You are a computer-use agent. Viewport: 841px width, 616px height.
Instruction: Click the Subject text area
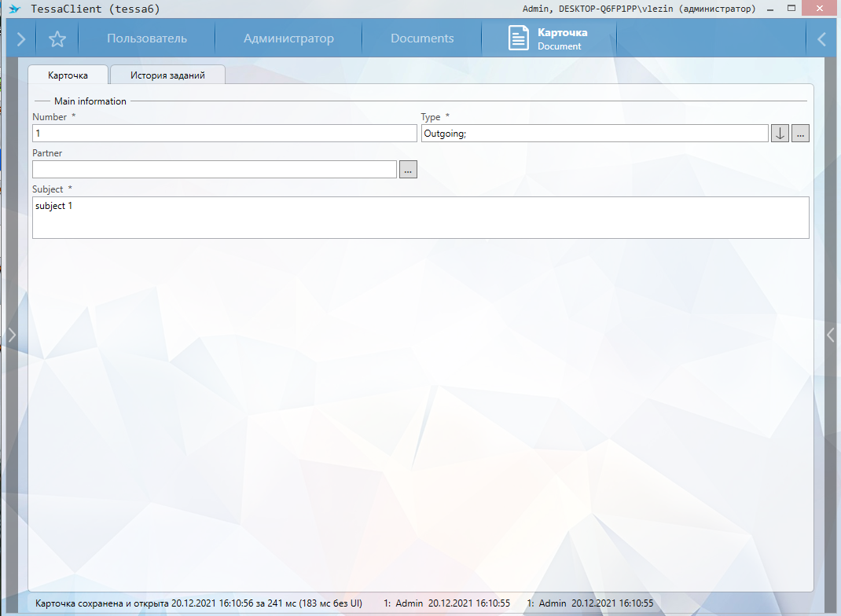(x=420, y=218)
